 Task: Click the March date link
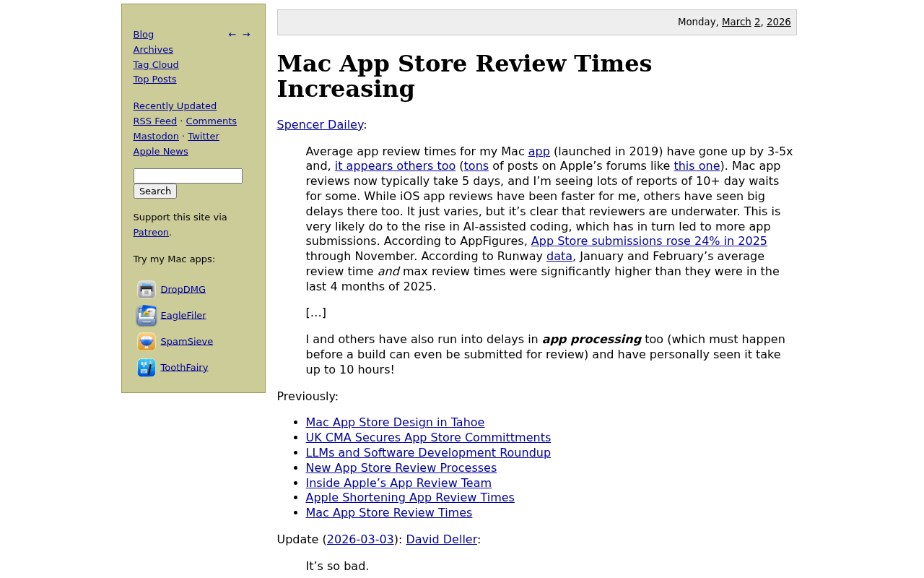[736, 22]
